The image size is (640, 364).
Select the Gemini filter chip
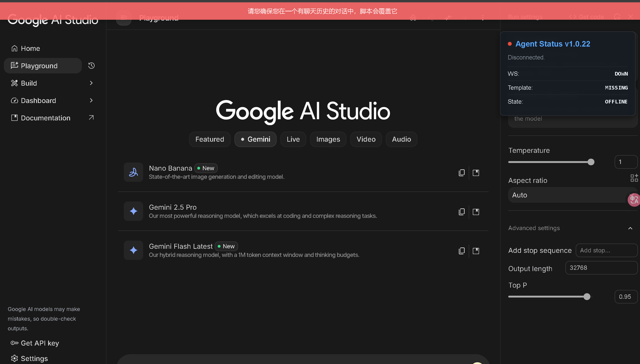(255, 139)
